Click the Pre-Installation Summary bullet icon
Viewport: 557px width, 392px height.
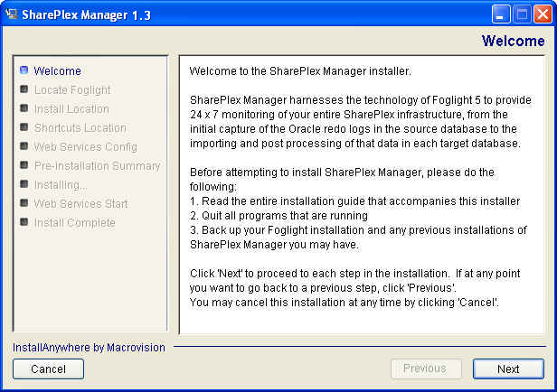[24, 165]
